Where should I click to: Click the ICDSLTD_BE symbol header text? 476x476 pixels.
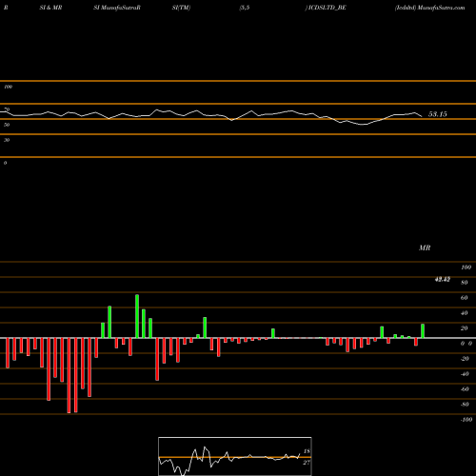click(x=327, y=8)
